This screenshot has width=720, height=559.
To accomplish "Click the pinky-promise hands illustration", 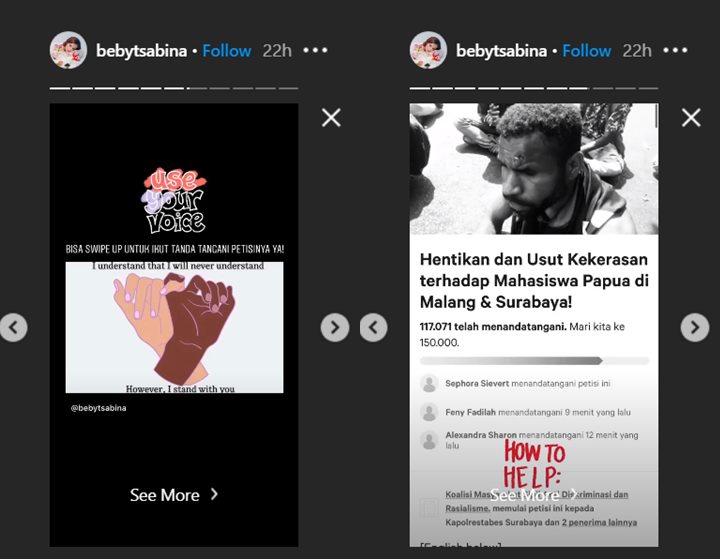I will [174, 327].
